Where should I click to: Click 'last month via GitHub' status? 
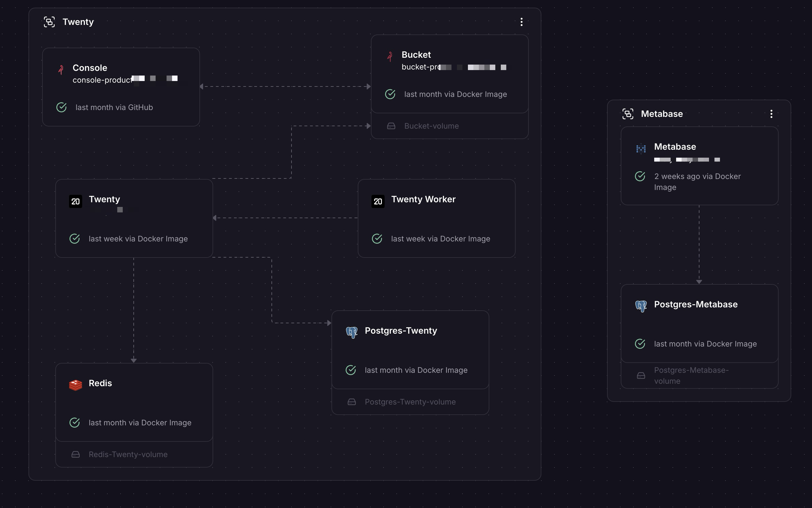pos(114,108)
